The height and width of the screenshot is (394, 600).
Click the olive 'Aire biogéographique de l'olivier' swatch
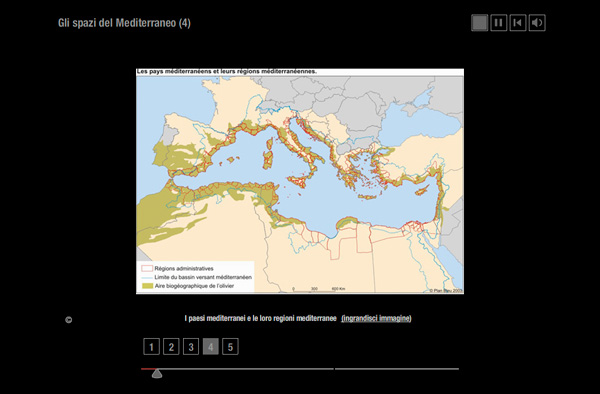point(147,286)
